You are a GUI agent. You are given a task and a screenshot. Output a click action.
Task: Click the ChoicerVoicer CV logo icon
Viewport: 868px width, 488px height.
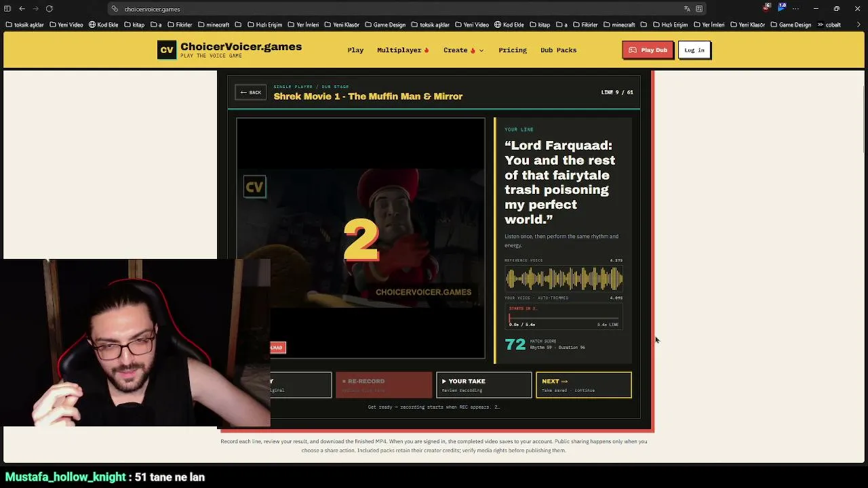click(x=167, y=50)
